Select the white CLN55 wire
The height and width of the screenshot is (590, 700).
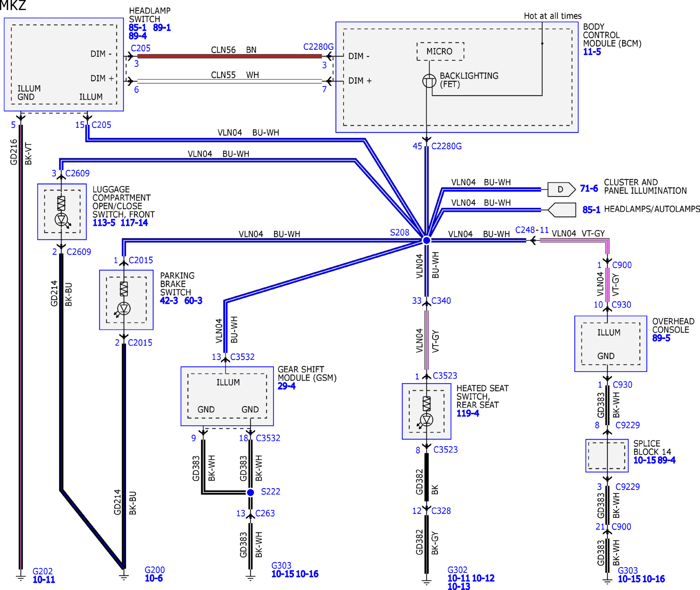pos(229,81)
